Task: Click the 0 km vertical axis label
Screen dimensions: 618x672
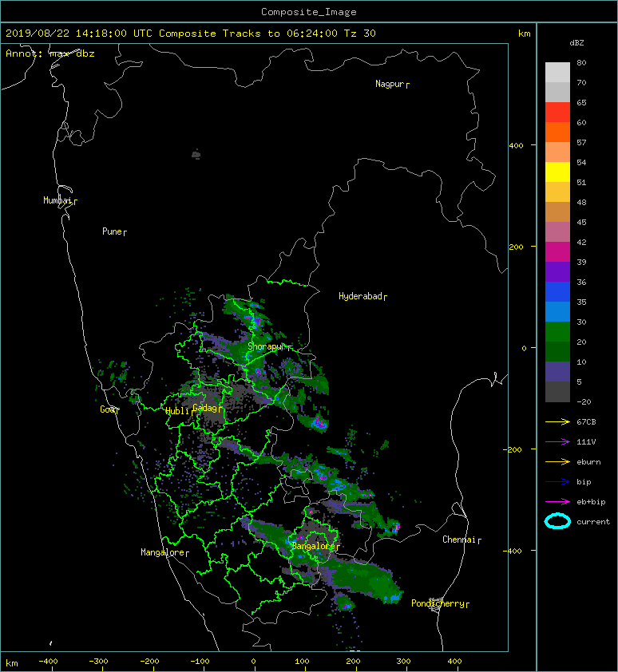Action: pyautogui.click(x=524, y=348)
